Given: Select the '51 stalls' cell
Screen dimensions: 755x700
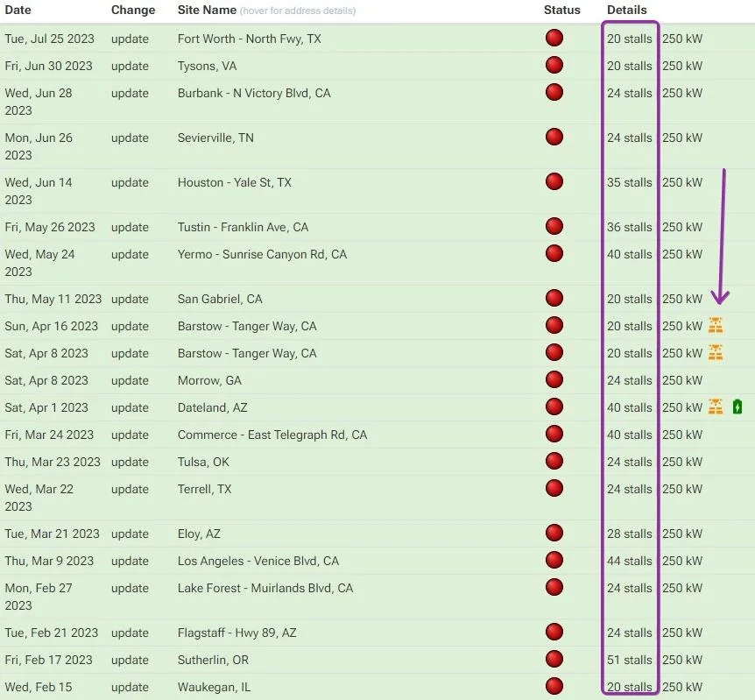Looking at the screenshot, I should tap(629, 660).
